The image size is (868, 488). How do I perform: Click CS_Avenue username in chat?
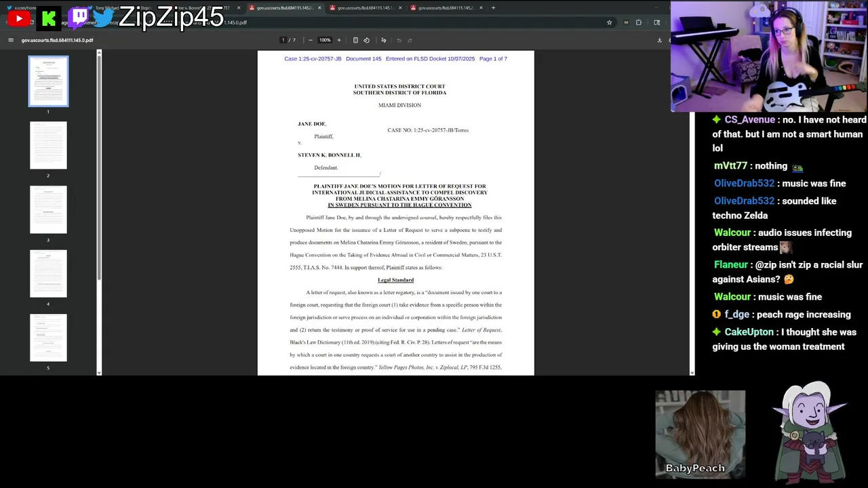(749, 120)
